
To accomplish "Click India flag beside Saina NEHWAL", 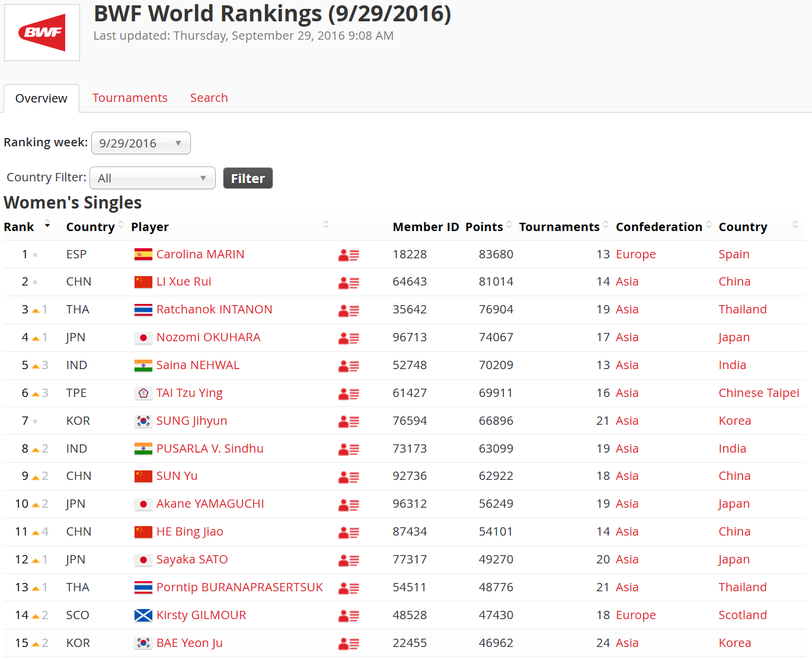I will click(x=143, y=366).
